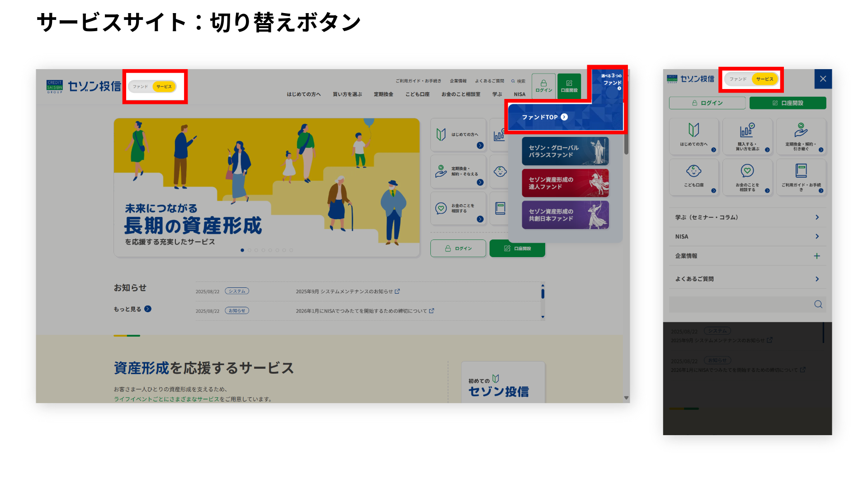
Task: Open the mobile ご利用ガイド・お手続き book card
Action: (801, 177)
